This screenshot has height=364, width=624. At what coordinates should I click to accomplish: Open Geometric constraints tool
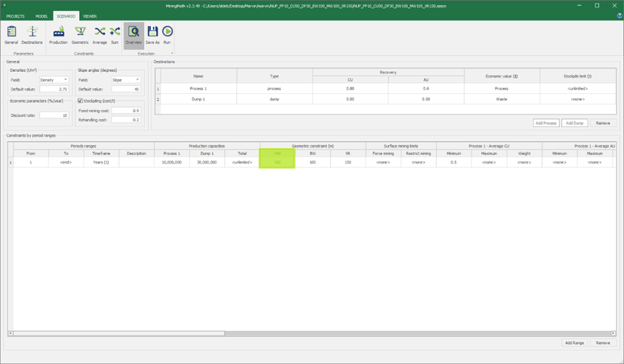point(80,35)
